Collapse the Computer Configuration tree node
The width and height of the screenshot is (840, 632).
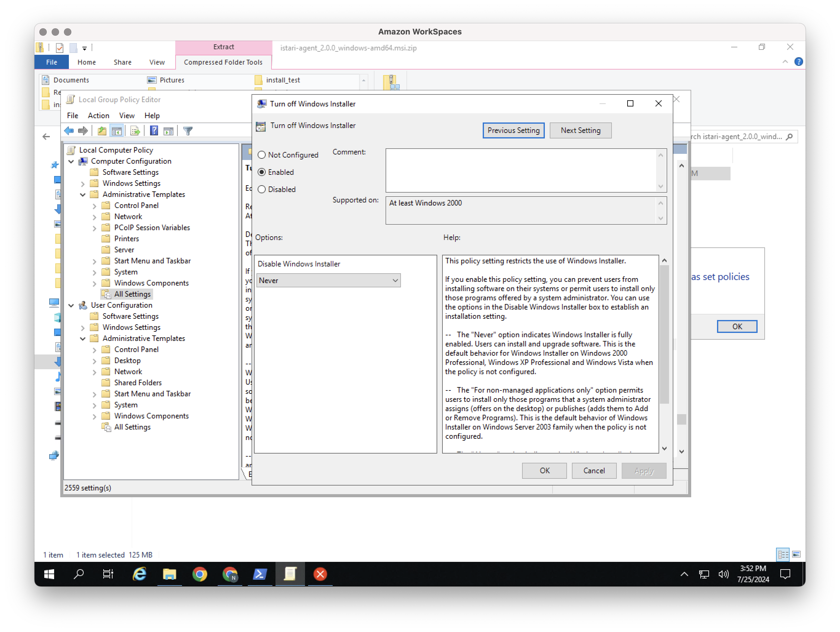[71, 161]
